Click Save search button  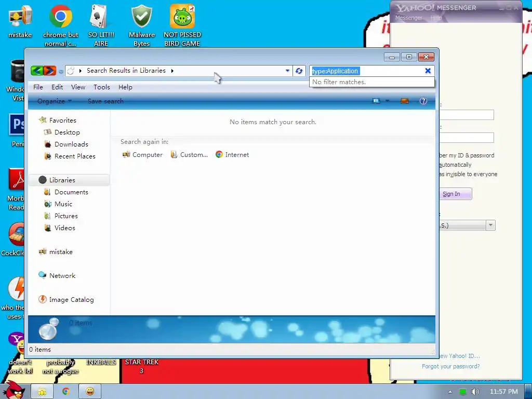105,101
